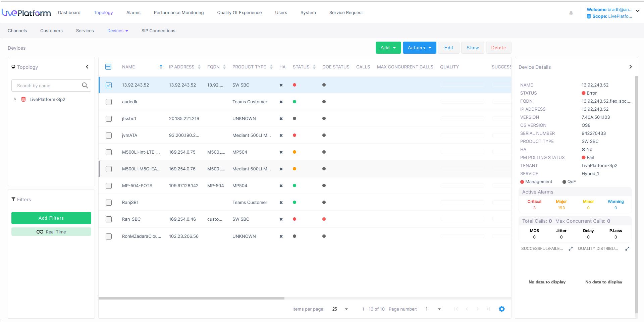Click the notification bell icon
The image size is (644, 322).
[x=571, y=13]
